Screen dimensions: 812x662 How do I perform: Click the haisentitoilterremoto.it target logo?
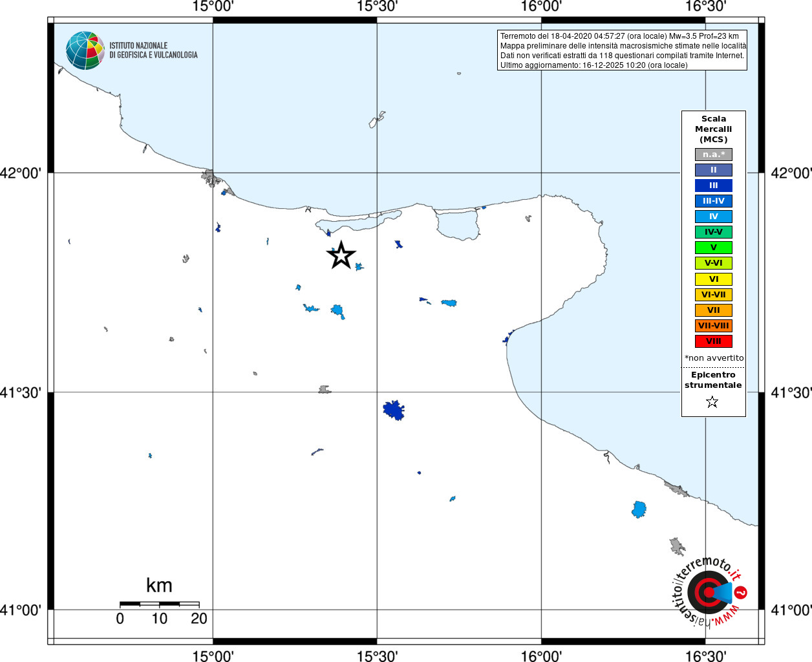[x=709, y=592]
